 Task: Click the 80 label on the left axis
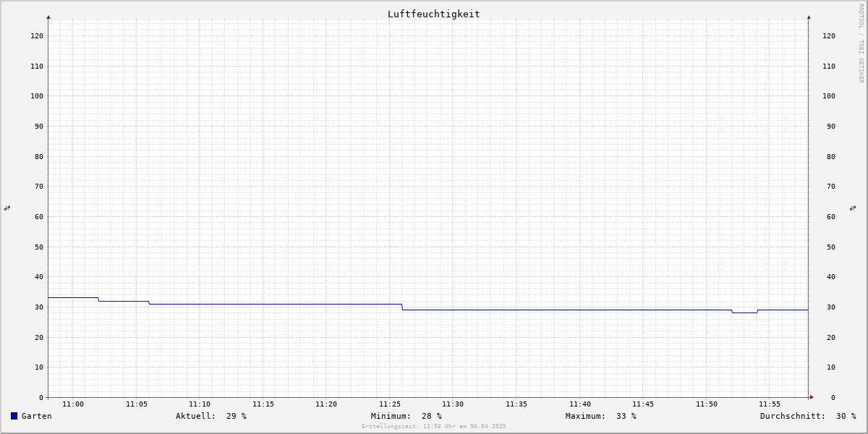coord(39,156)
